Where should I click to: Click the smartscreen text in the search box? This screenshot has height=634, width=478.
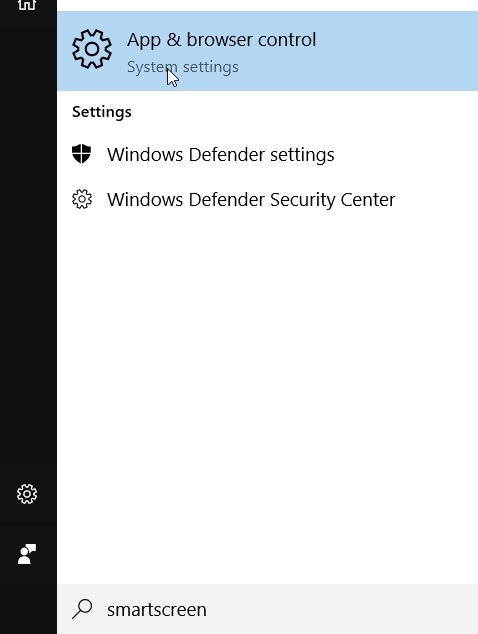(157, 609)
